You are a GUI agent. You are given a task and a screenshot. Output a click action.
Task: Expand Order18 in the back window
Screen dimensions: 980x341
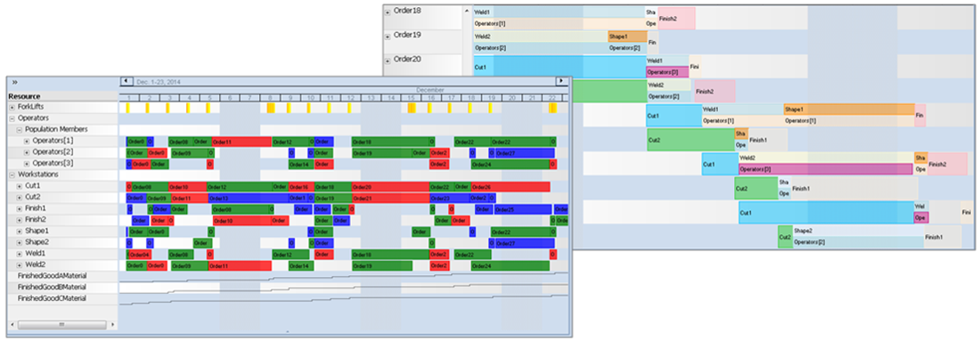point(388,12)
